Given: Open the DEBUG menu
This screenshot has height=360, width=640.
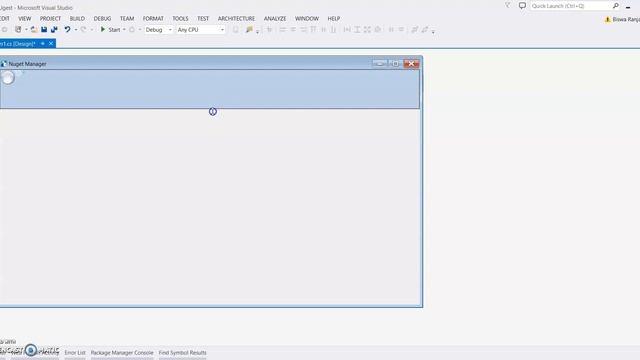Looking at the screenshot, I should click(102, 18).
